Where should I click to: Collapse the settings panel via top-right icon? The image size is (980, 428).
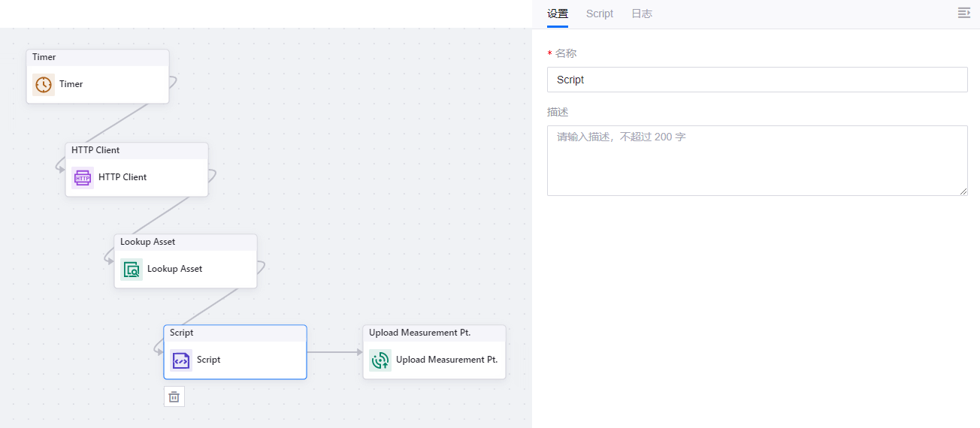964,14
